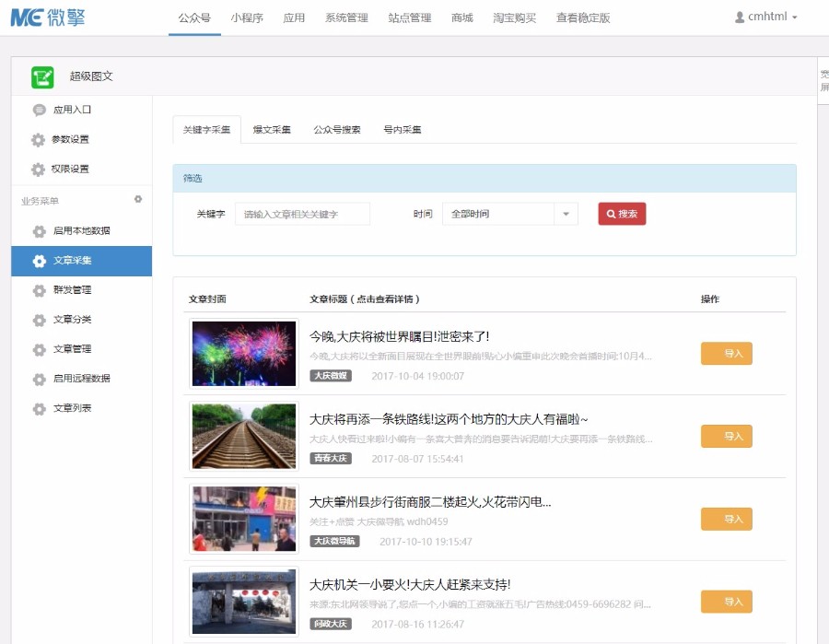Click the gear icon beside 权限设置

coord(38,170)
